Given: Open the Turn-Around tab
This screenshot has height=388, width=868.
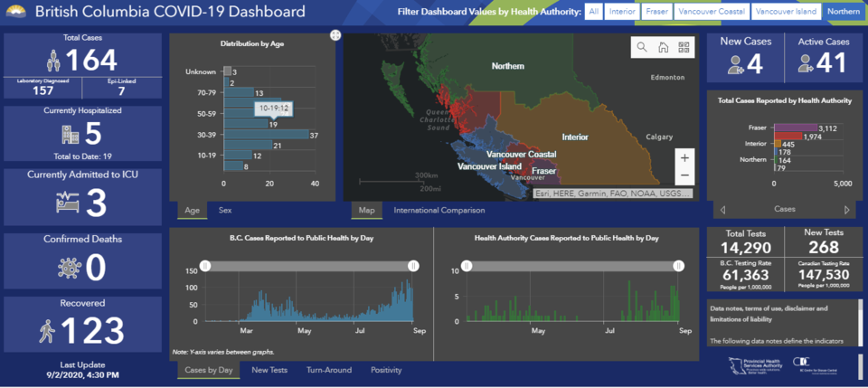Looking at the screenshot, I should tap(329, 370).
